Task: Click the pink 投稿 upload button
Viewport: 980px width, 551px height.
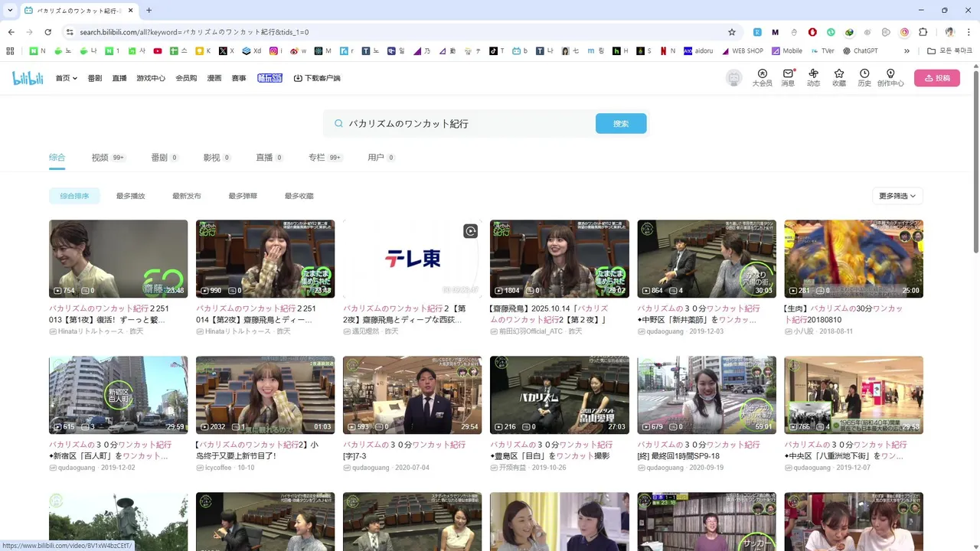Action: click(936, 78)
